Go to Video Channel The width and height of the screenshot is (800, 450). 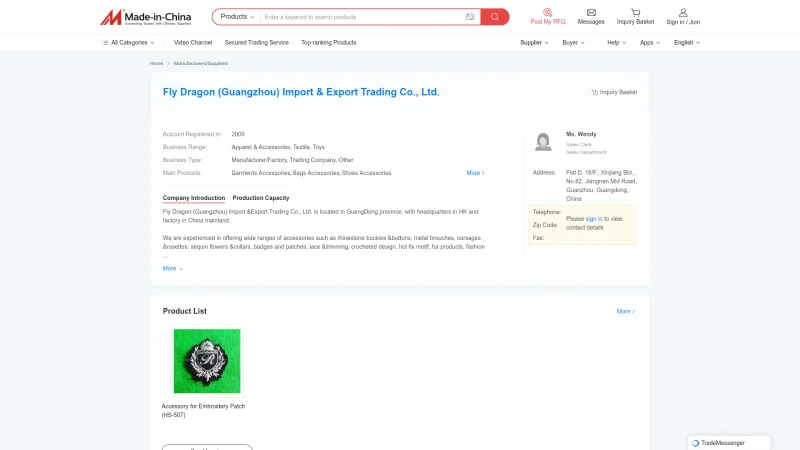[193, 43]
